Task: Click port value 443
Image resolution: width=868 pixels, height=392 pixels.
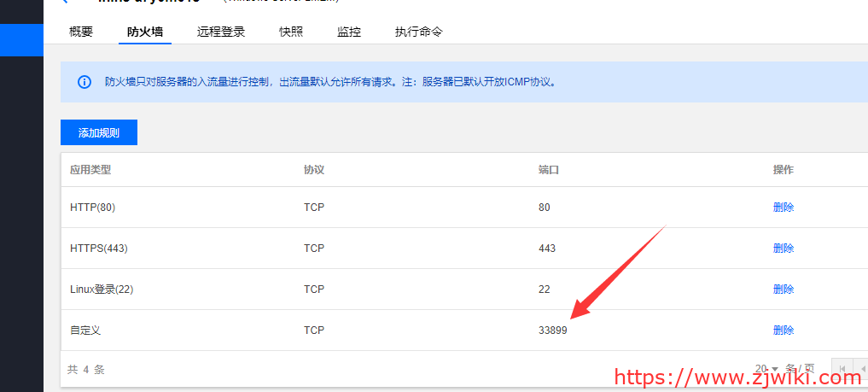Action: (547, 249)
